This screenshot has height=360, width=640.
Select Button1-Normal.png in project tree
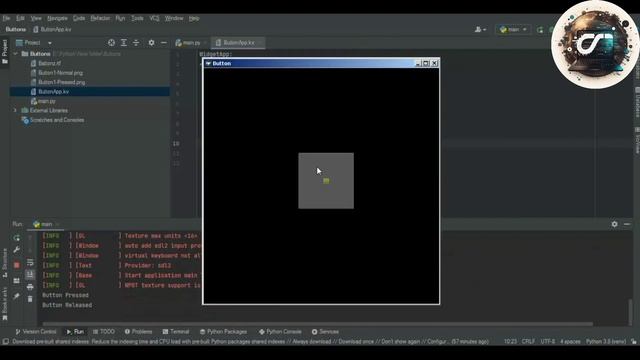click(60, 73)
